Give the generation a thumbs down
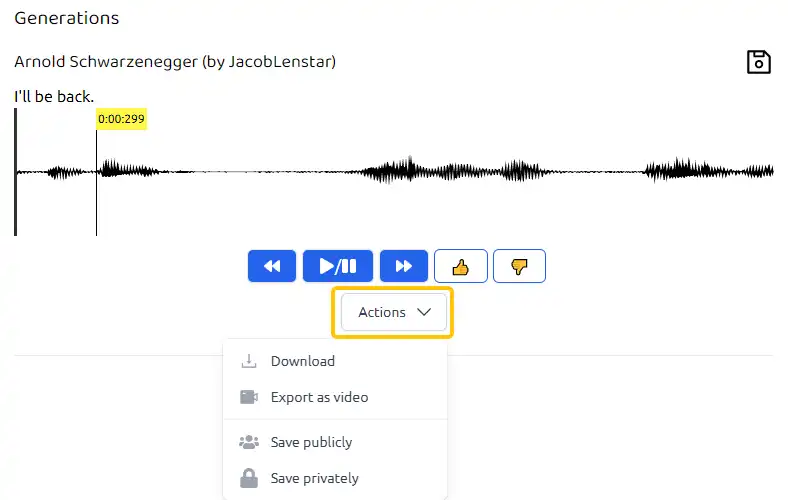This screenshot has width=788, height=500. (x=519, y=266)
